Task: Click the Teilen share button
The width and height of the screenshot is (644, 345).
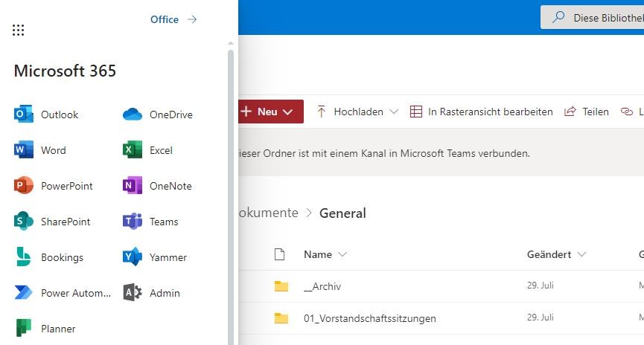Action: coord(587,112)
